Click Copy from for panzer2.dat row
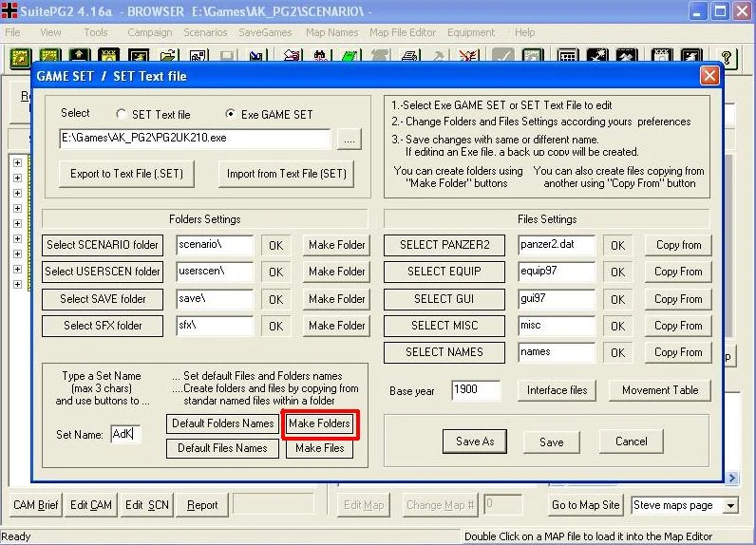Screen dimensions: 756x545 tap(678, 245)
